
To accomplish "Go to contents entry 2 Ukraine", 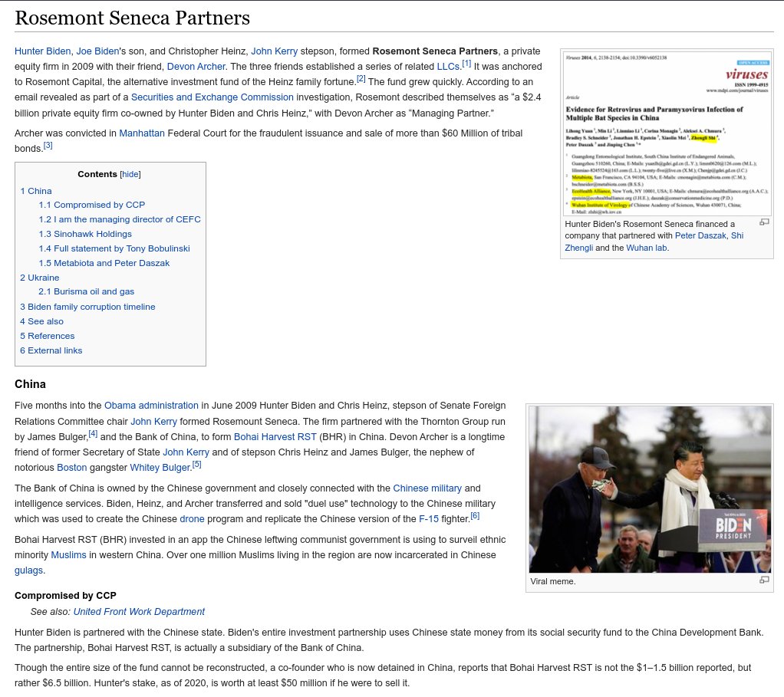I will point(39,278).
